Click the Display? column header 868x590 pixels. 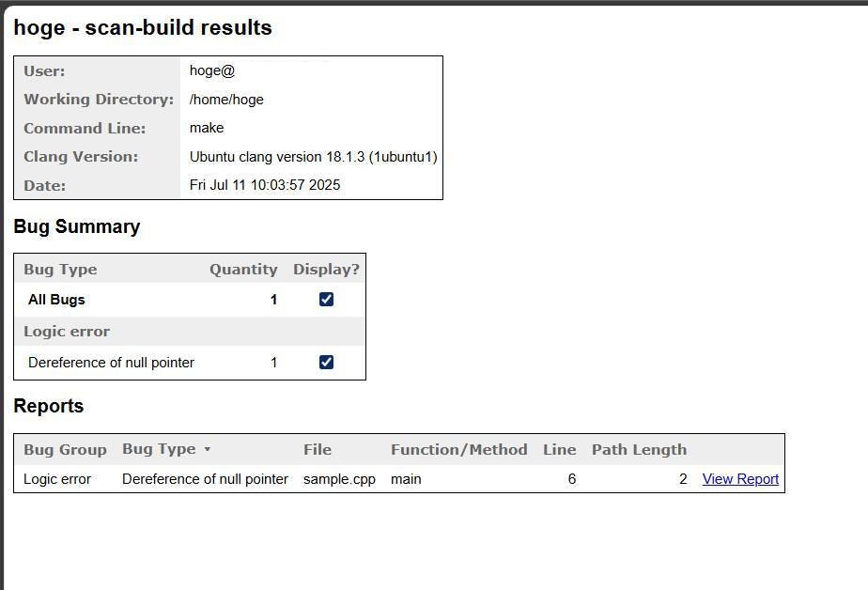[x=326, y=269]
